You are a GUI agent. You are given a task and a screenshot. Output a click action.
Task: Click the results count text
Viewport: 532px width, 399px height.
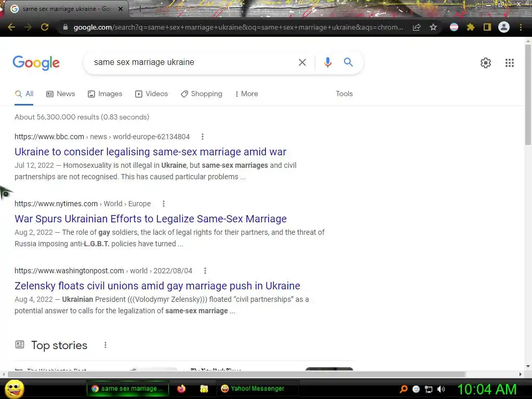tap(82, 117)
